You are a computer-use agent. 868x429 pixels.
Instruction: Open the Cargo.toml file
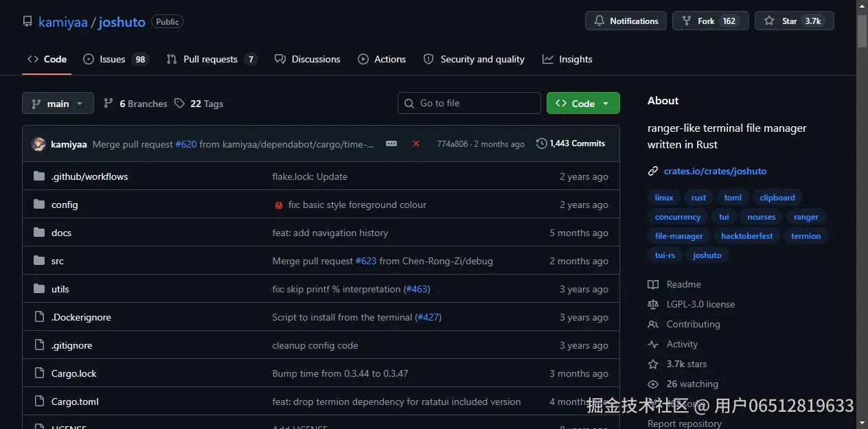tap(75, 402)
